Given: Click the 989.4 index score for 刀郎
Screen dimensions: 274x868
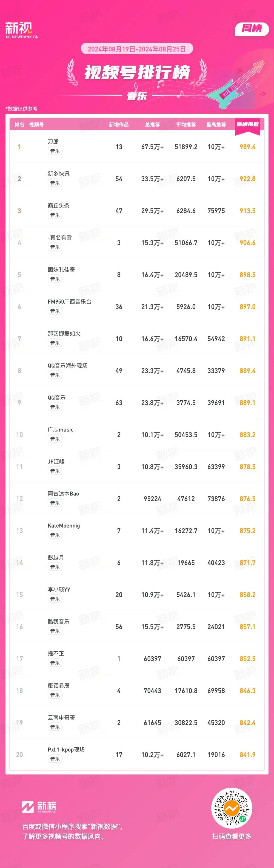Looking at the screenshot, I should click(x=247, y=147).
